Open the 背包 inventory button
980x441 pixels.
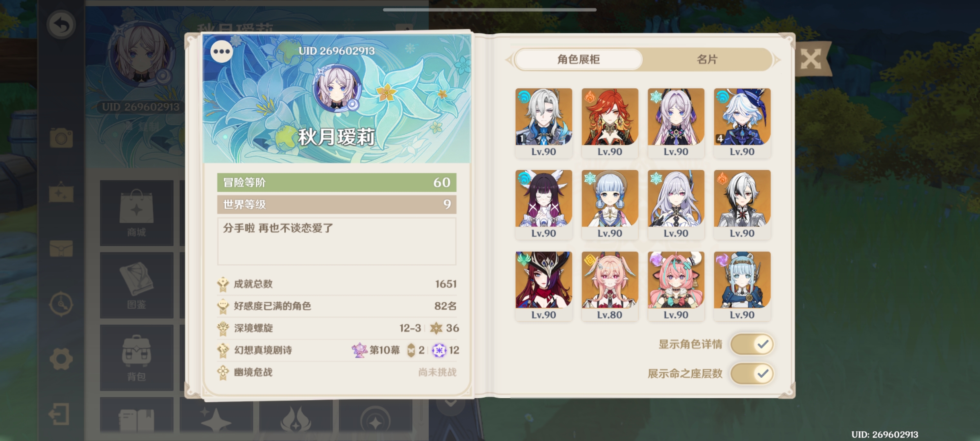(136, 358)
